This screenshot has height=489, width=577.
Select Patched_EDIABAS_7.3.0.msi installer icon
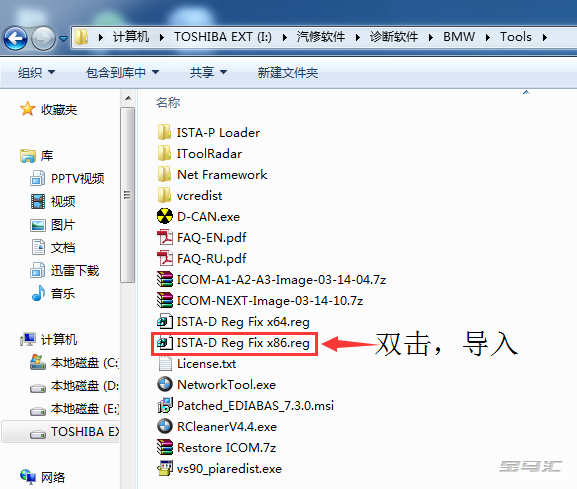164,405
